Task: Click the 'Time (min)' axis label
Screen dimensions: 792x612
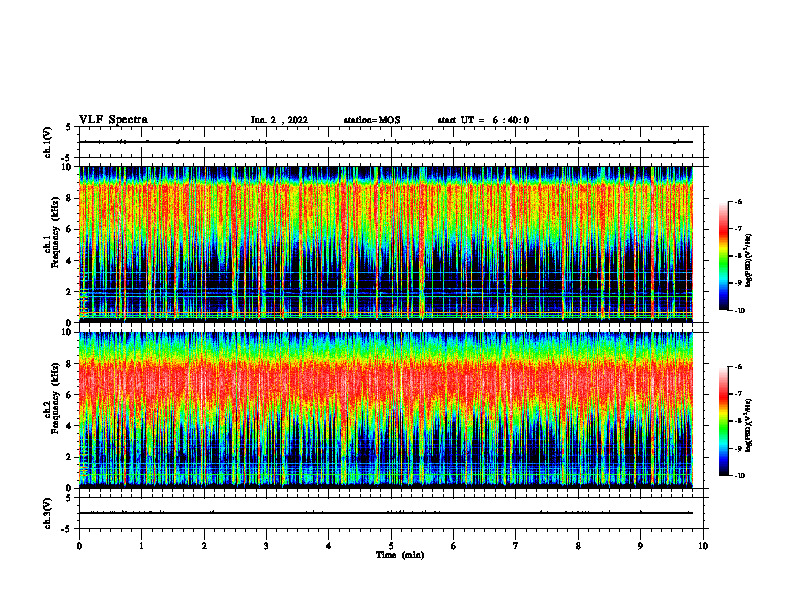Action: point(400,555)
